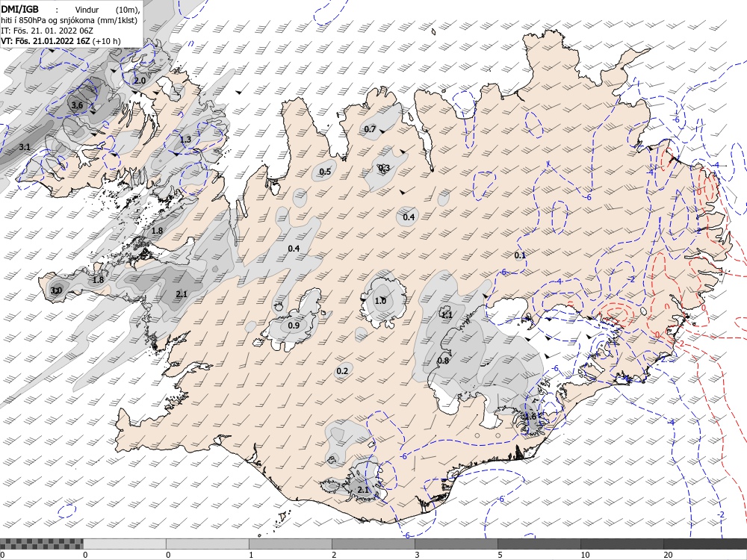This screenshot has height=560, width=747.
Task: Click the legend scale label 1
Action: pos(251,555)
